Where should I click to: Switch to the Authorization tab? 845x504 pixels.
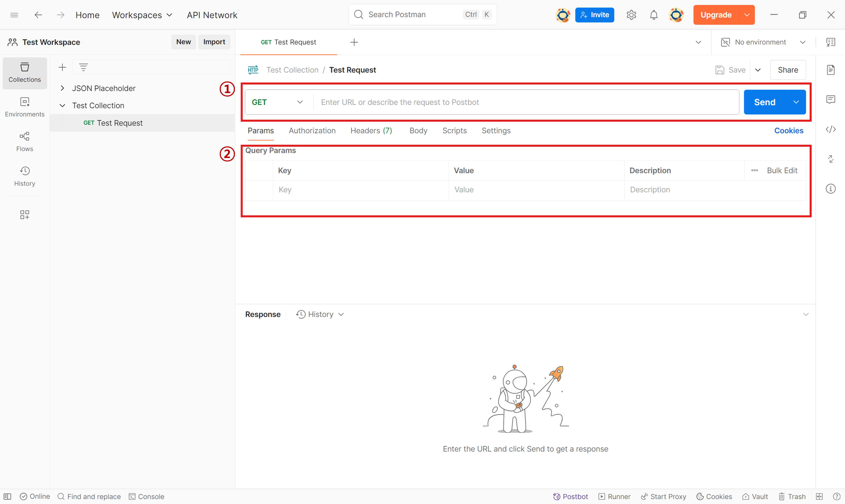[312, 131]
